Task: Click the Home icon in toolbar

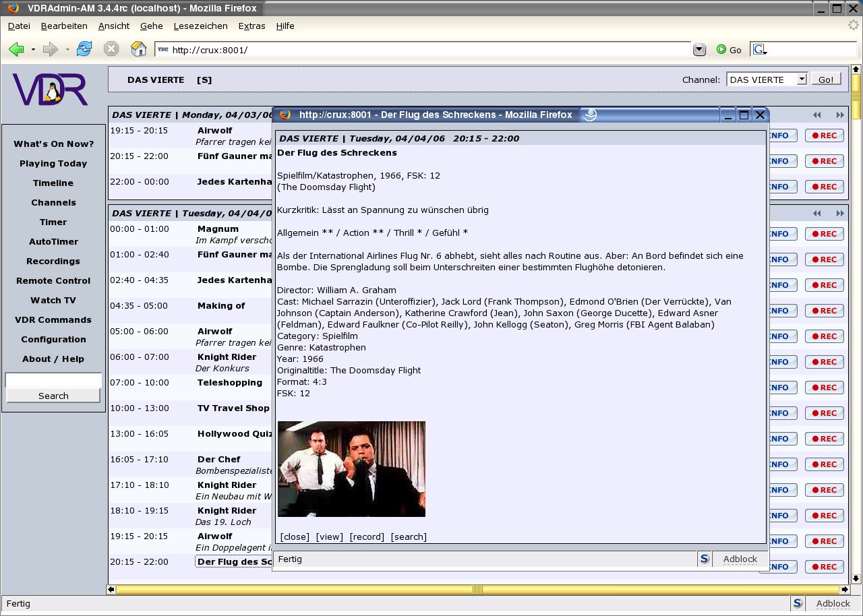Action: [x=138, y=49]
